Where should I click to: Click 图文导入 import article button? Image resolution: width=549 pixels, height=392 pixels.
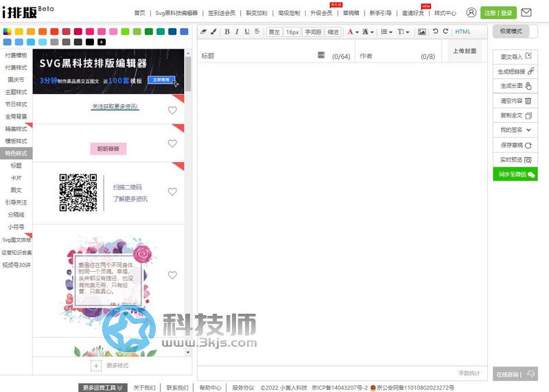point(515,56)
